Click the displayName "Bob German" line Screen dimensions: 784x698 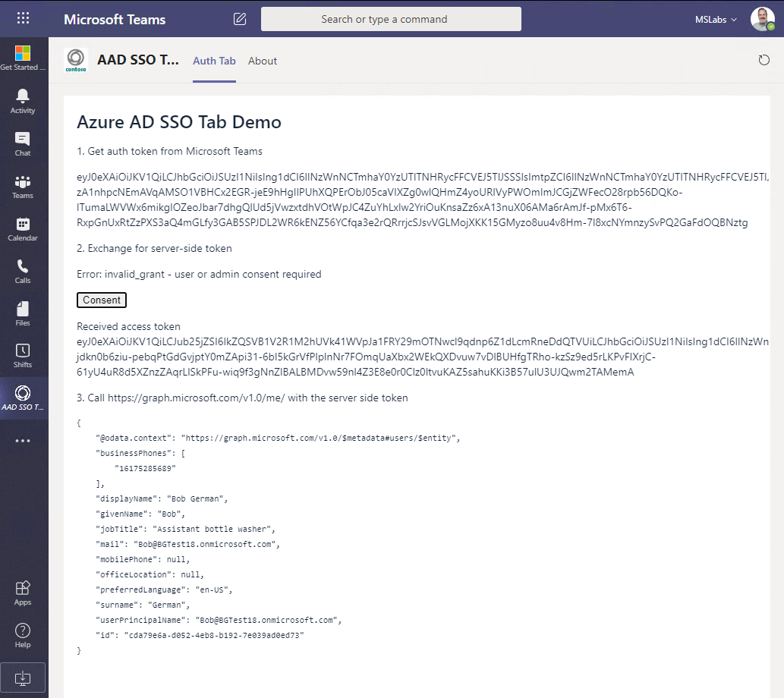pyautogui.click(x=162, y=499)
